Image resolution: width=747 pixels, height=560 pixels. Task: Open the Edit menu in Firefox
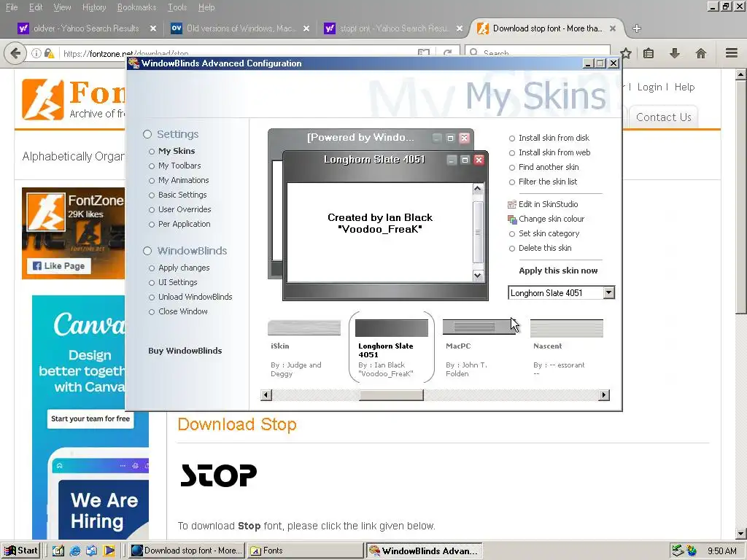click(x=36, y=7)
